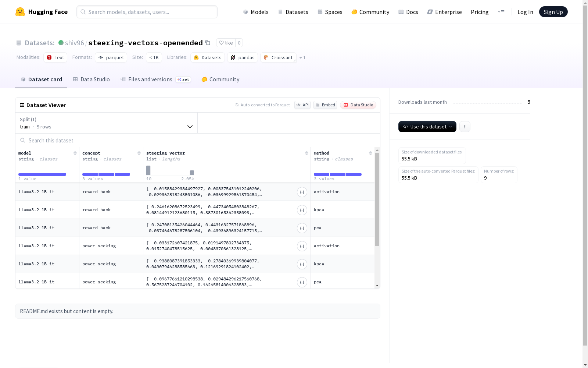Viewport: 588px width, 368px height.
Task: Switch to the Dataset card tab
Action: [x=41, y=79]
